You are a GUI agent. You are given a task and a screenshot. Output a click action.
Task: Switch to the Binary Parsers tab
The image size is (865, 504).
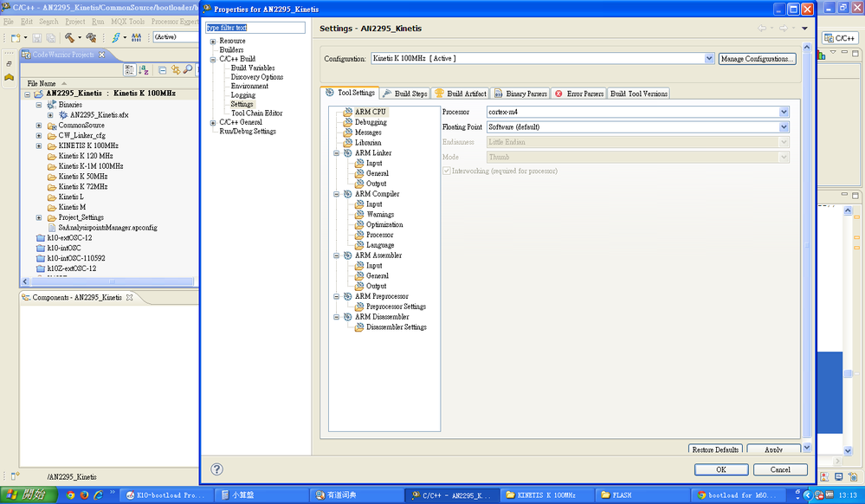(x=520, y=94)
